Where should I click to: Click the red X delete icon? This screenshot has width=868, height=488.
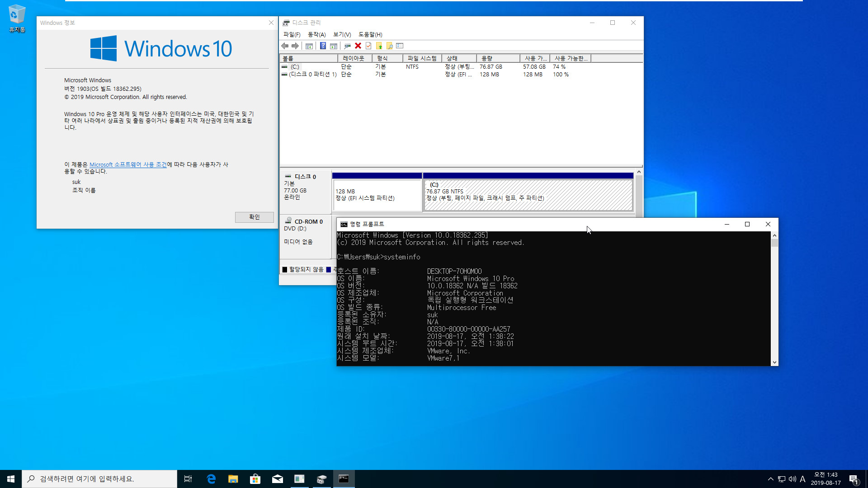coord(358,46)
